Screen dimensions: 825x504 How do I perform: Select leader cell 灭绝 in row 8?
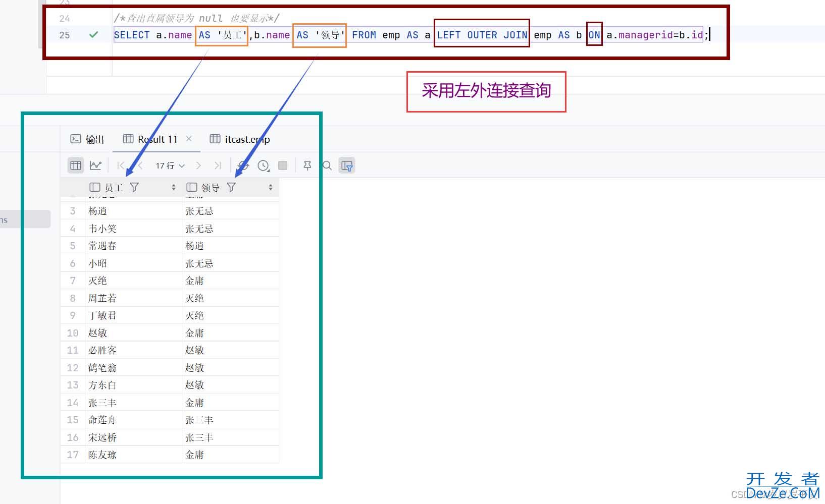[230, 298]
